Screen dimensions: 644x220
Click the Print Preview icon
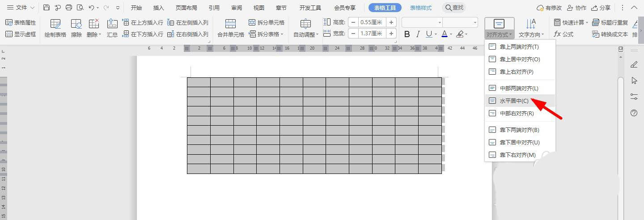click(80, 8)
